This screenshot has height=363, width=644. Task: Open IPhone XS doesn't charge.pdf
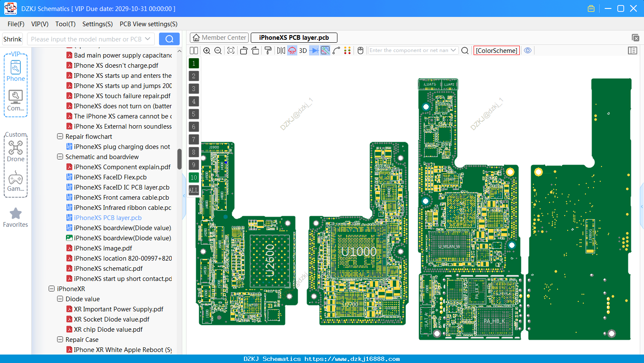(116, 66)
